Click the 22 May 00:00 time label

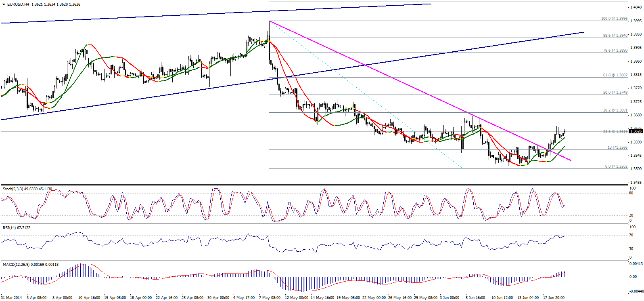pos(374,298)
